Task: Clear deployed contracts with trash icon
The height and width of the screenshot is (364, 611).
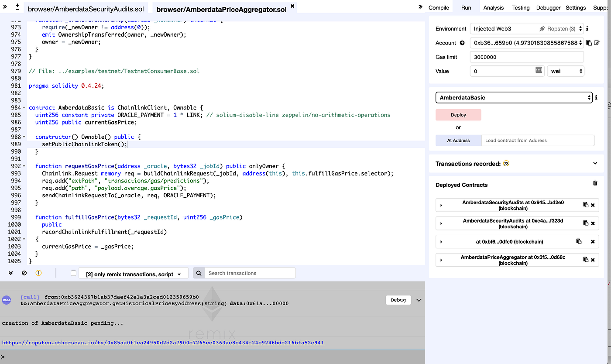Action: tap(595, 183)
